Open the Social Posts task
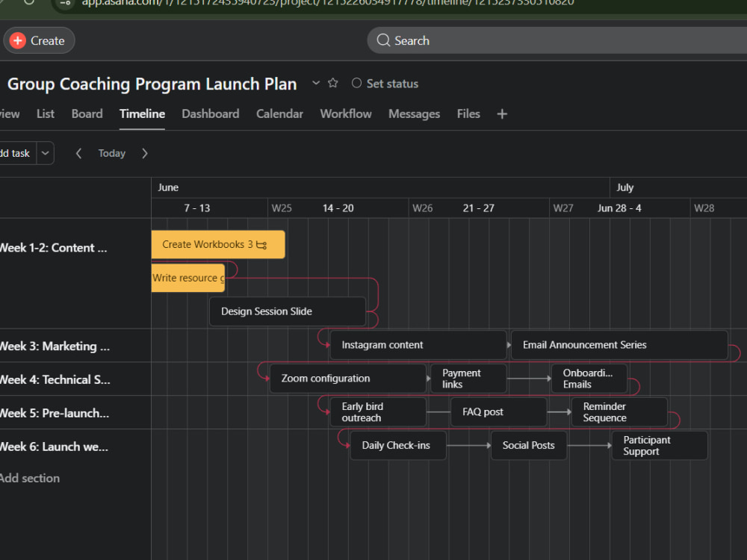 [529, 445]
